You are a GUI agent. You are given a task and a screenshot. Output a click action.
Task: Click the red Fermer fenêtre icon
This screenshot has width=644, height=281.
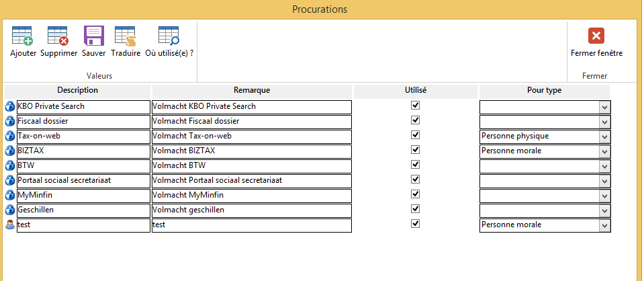coord(596,36)
